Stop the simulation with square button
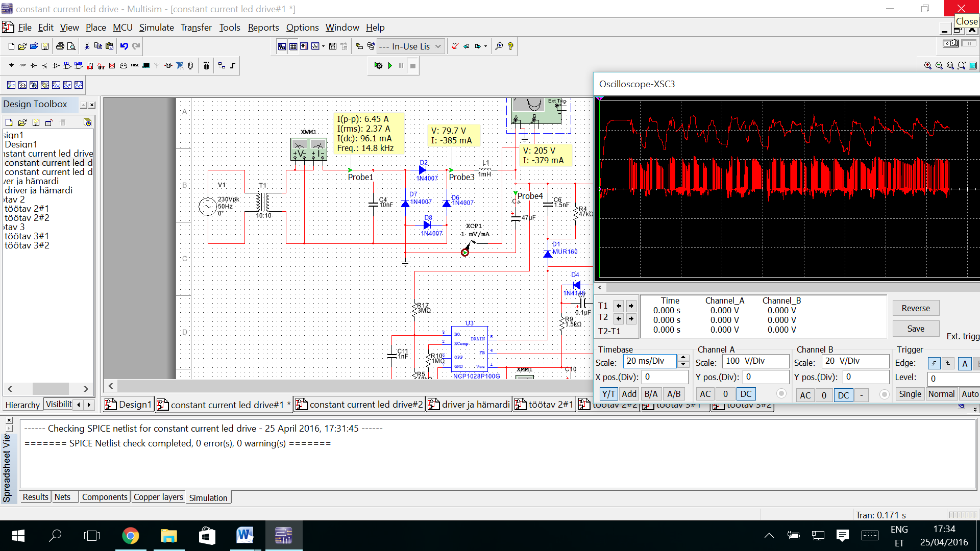The width and height of the screenshot is (980, 551). [413, 66]
